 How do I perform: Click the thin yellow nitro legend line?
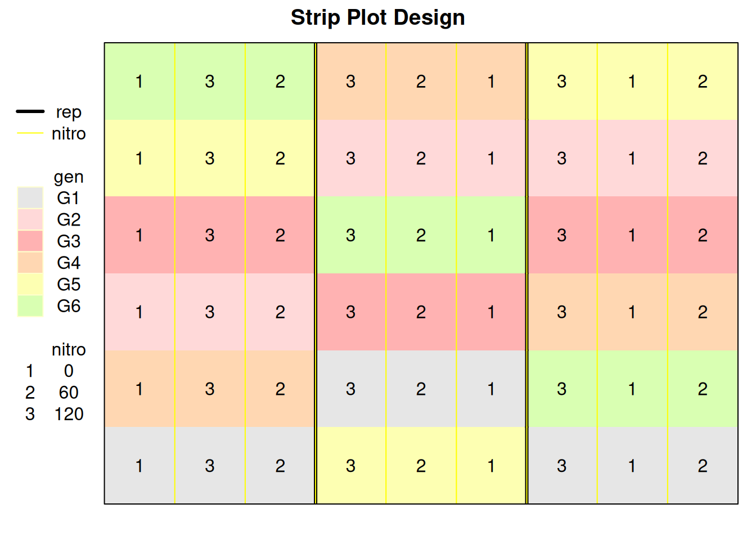(x=30, y=133)
